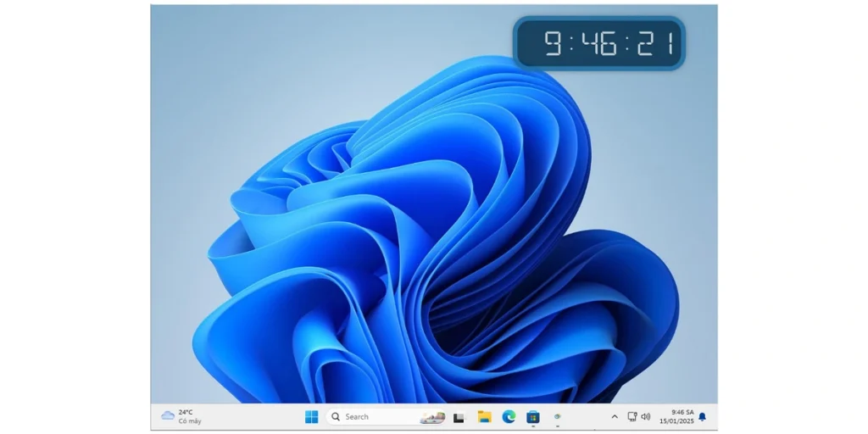This screenshot has height=434, width=868.
Task: Click the magnifier icon in the search box
Action: coord(336,416)
